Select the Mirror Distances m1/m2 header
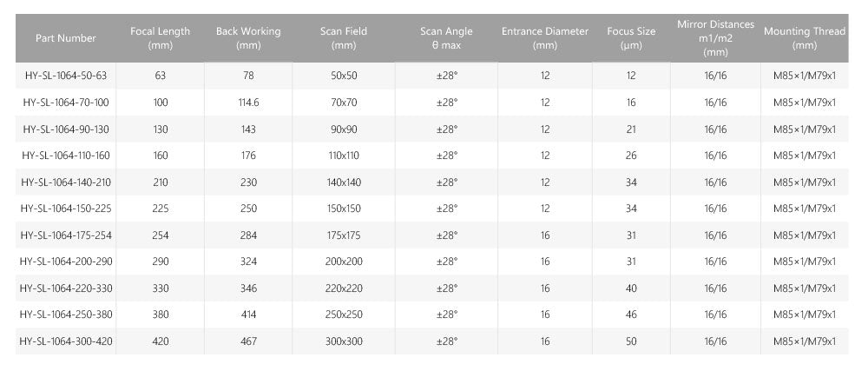This screenshot has width=868, height=384. (x=715, y=38)
